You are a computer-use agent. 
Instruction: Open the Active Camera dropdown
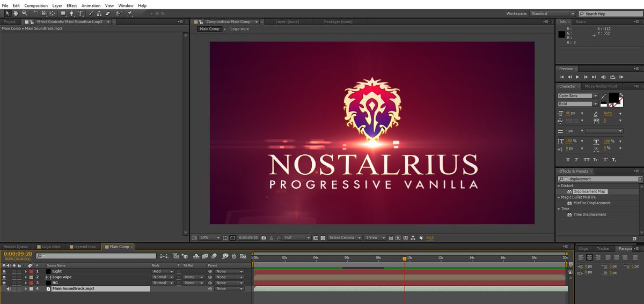tap(345, 237)
